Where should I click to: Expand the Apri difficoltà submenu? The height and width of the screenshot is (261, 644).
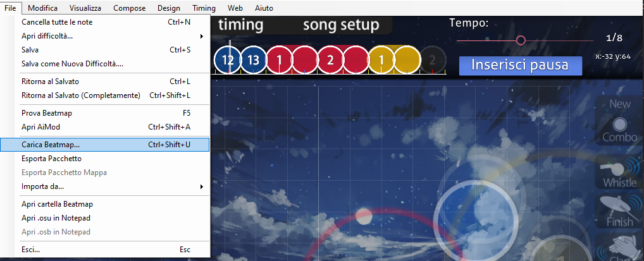pos(105,36)
